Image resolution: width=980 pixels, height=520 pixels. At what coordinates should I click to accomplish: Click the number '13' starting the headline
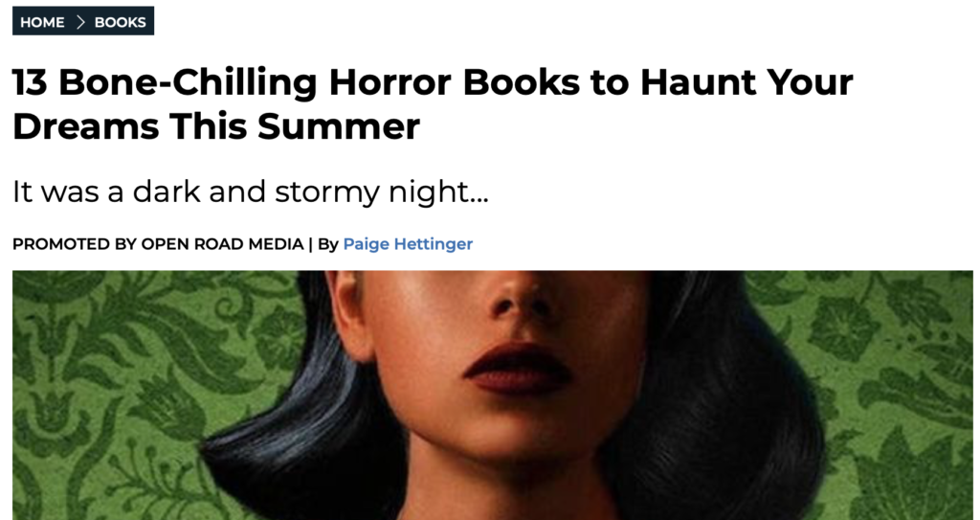point(30,82)
